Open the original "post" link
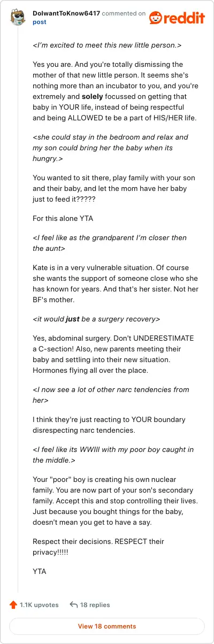The image size is (214, 644). pos(40,22)
